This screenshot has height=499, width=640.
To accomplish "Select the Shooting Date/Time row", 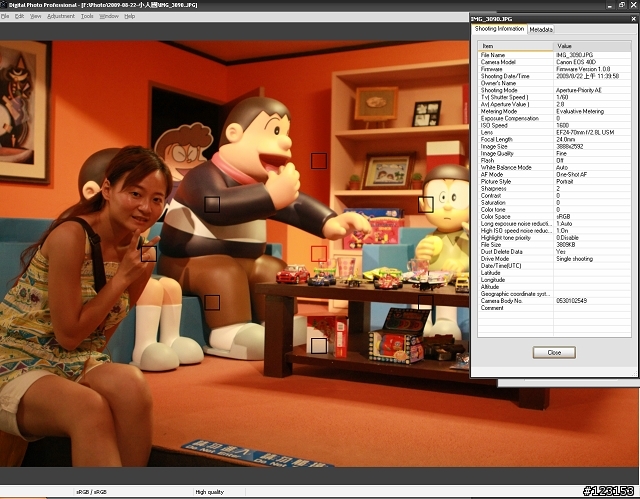I will 554,76.
